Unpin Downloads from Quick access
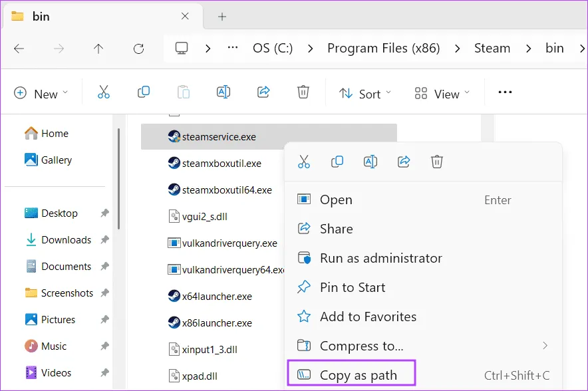Screen dimensions: 588x391 click(x=104, y=239)
